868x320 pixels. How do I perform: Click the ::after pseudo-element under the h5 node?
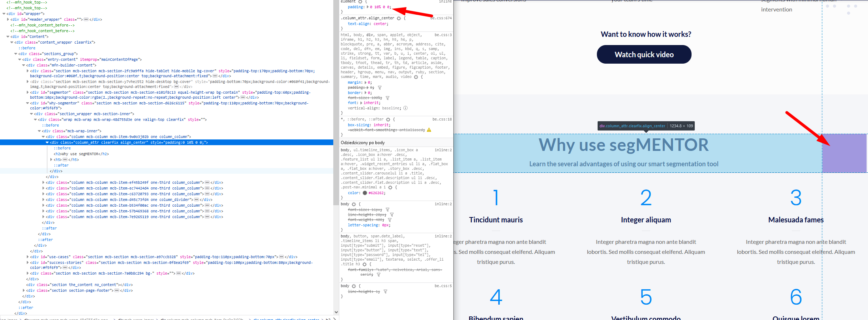click(x=61, y=166)
